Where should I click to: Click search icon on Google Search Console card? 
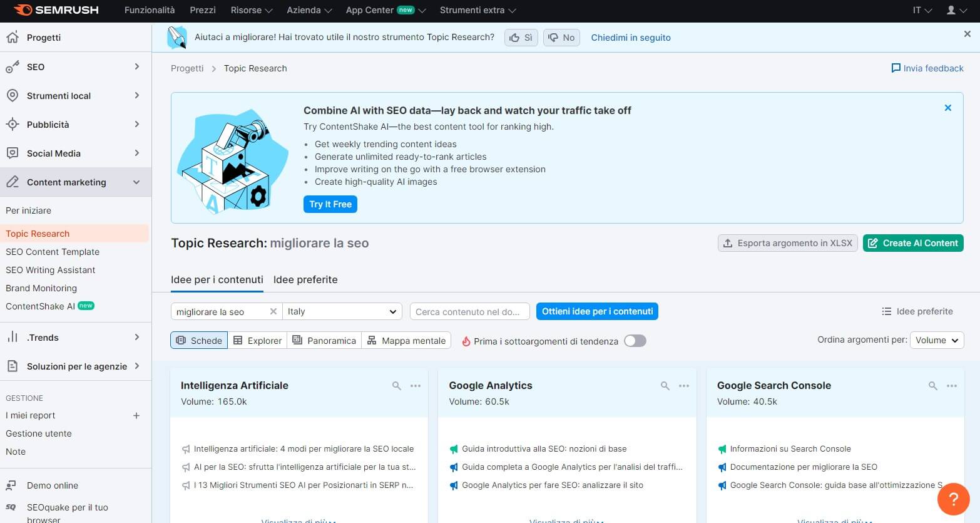[933, 386]
